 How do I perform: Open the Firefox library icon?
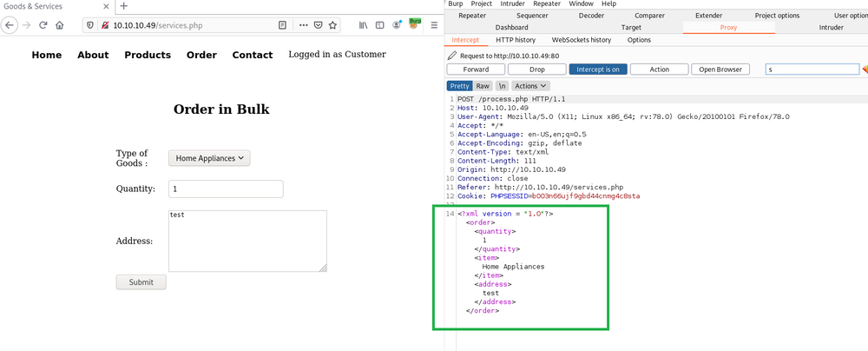[x=364, y=25]
